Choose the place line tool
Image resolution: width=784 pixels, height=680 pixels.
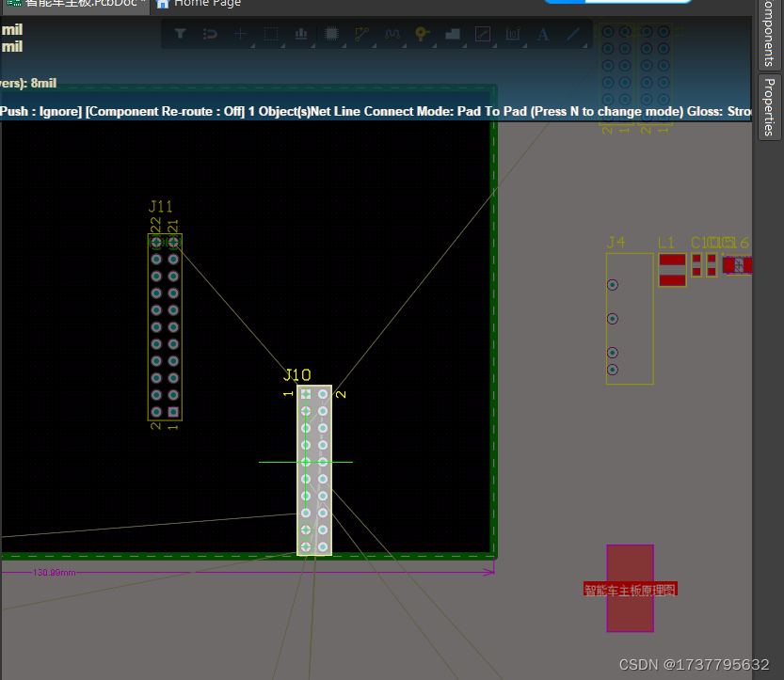(573, 34)
